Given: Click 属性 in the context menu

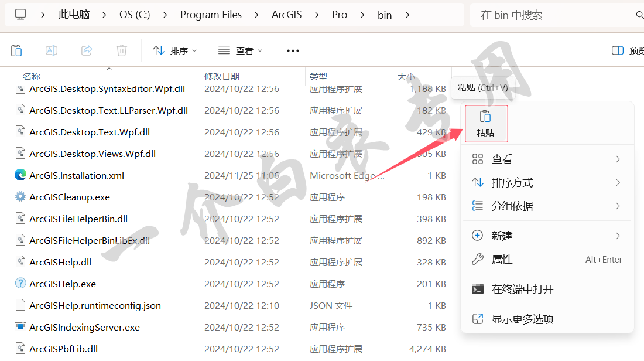Looking at the screenshot, I should pos(547,260).
